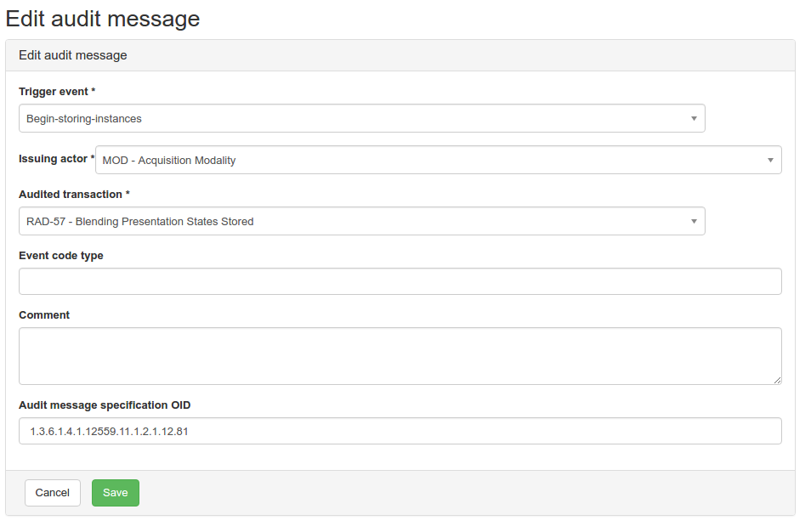Click the "Comment" label

tap(44, 314)
